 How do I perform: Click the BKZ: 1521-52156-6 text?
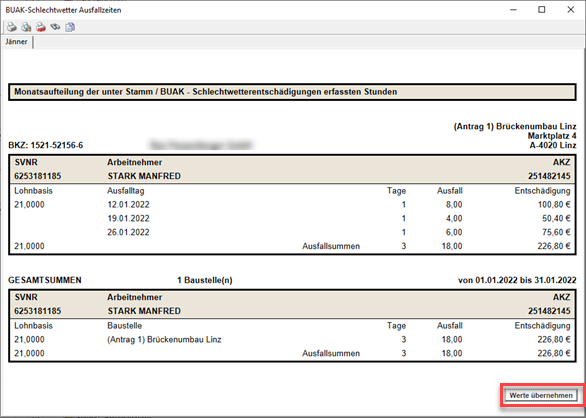[x=46, y=145]
